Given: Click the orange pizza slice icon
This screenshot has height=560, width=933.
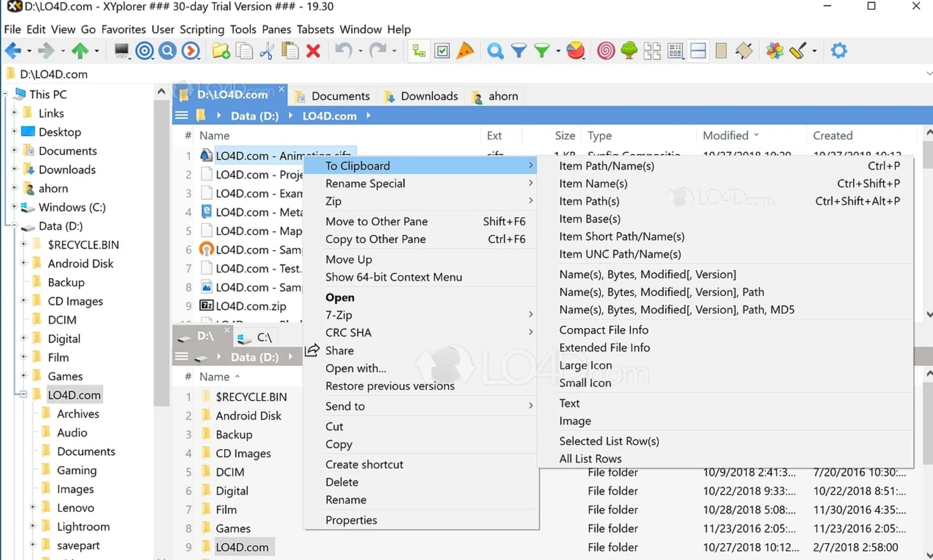Looking at the screenshot, I should [x=465, y=51].
